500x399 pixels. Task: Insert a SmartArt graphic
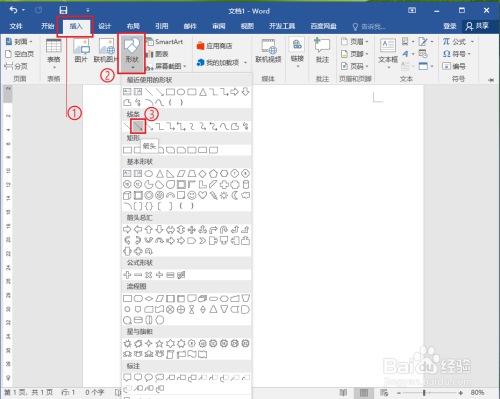coord(165,42)
